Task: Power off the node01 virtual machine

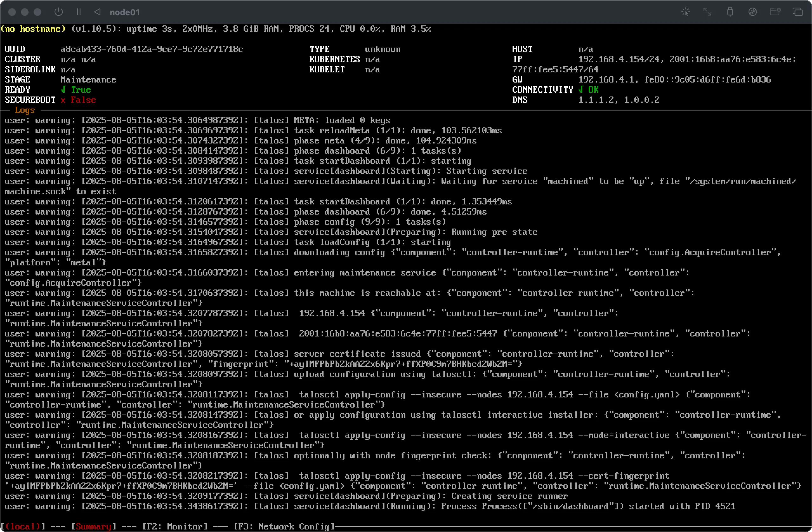Action: [58, 12]
